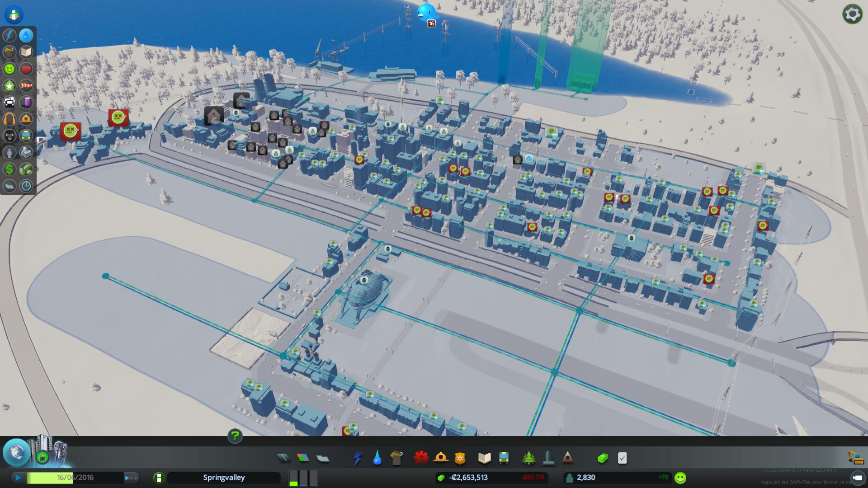
Task: Open Health info view heart icon
Action: pyautogui.click(x=26, y=69)
